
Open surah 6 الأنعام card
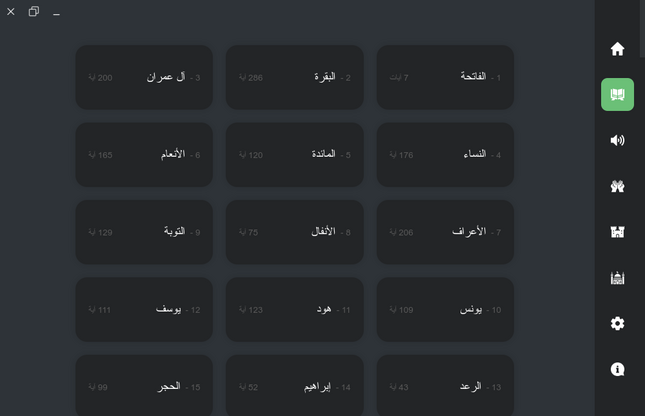144,155
